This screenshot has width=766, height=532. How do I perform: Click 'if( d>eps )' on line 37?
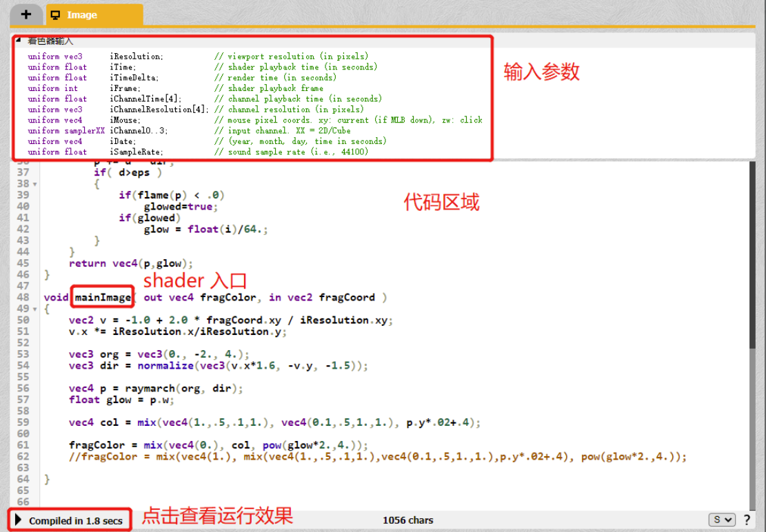click(x=128, y=172)
